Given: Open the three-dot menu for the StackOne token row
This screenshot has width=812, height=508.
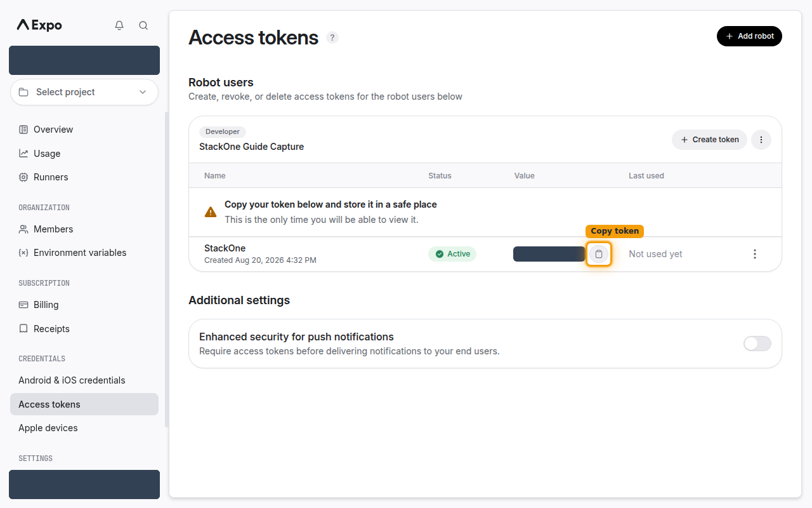Looking at the screenshot, I should [755, 254].
